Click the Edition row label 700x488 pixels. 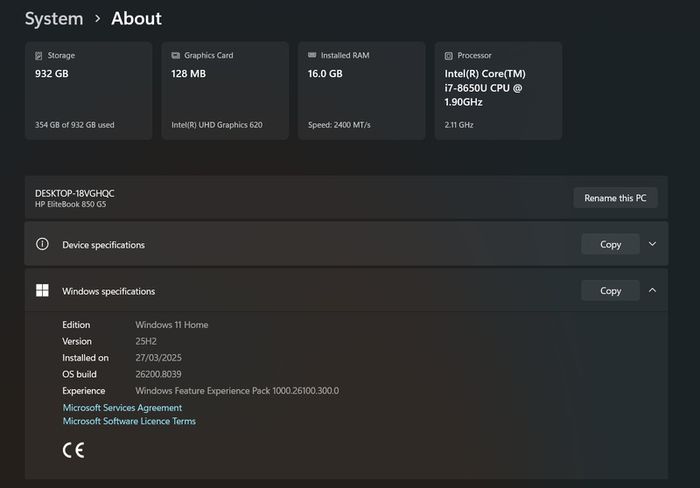76,325
